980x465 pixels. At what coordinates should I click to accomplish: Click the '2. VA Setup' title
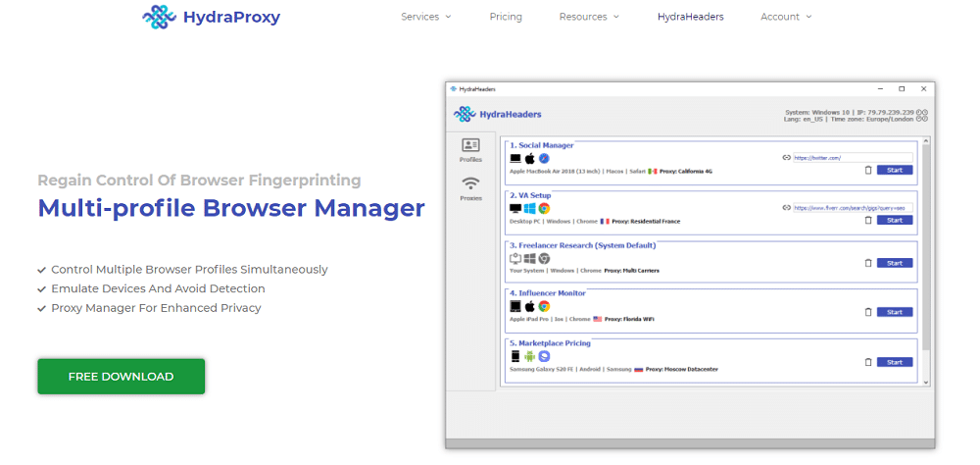pyautogui.click(x=530, y=195)
